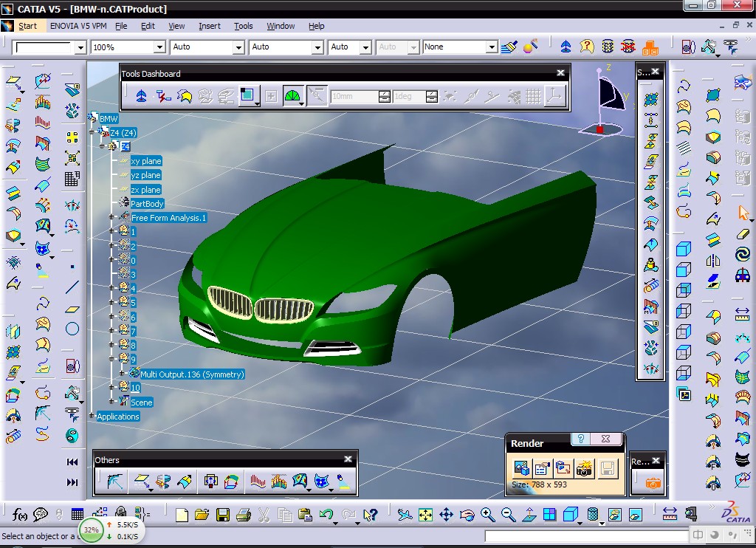Close the Others toolbar panel

click(x=348, y=459)
